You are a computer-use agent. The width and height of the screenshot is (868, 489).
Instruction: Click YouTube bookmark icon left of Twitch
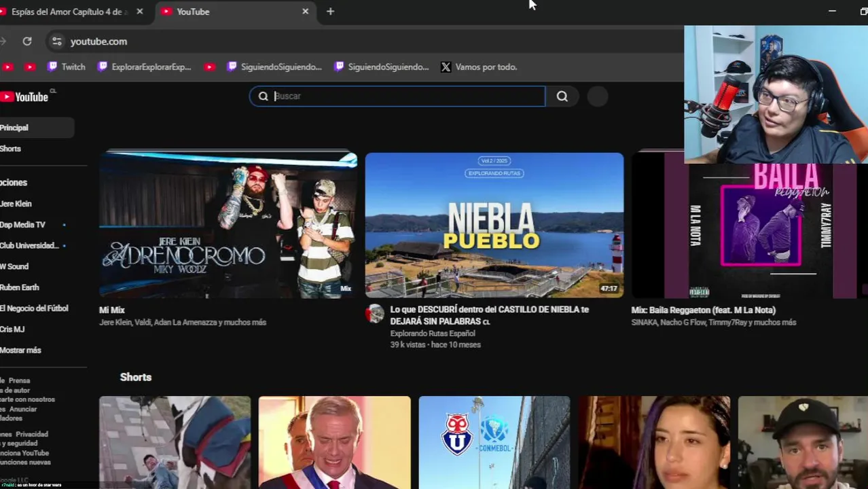30,67
